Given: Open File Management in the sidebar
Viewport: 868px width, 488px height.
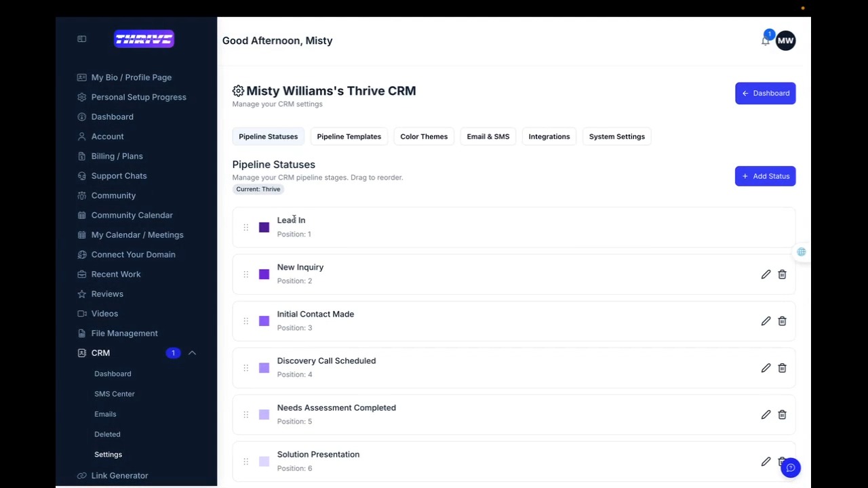Looking at the screenshot, I should 125,333.
